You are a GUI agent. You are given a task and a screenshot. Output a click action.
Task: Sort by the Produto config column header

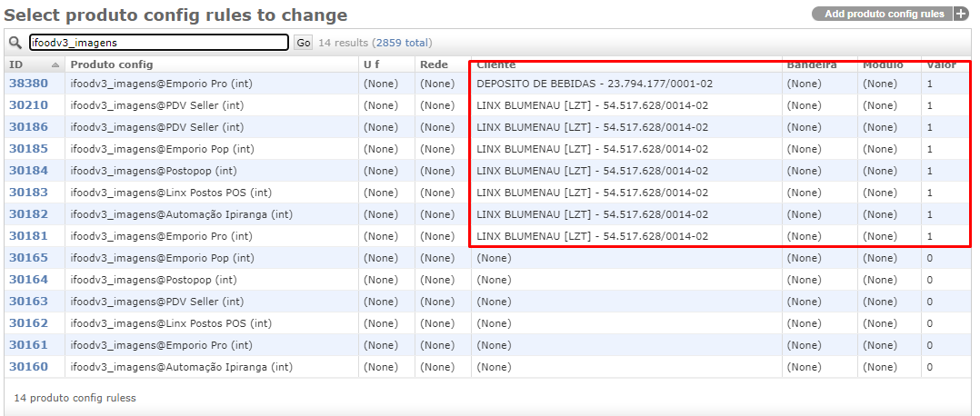click(112, 64)
